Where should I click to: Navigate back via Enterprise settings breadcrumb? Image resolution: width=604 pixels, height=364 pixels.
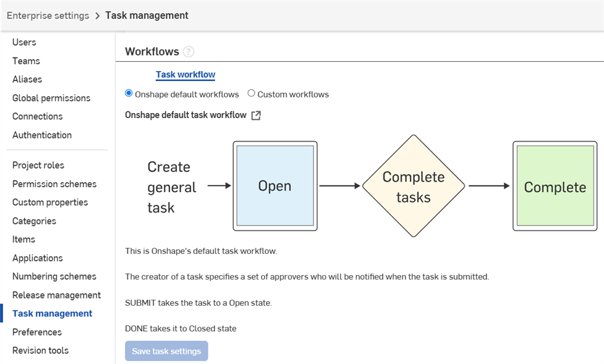(x=48, y=15)
